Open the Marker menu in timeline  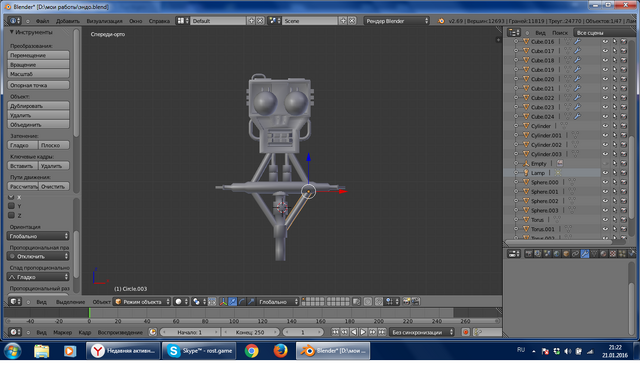coord(62,333)
